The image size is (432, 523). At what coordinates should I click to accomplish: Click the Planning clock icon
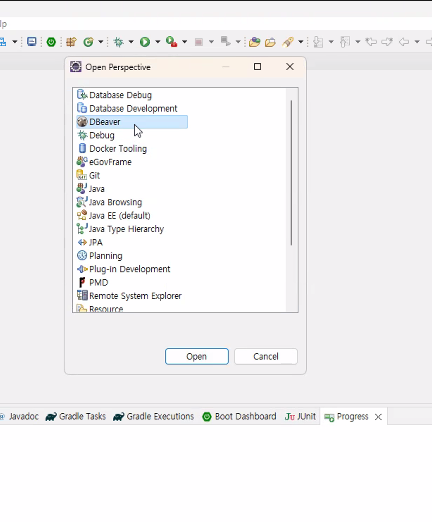(x=82, y=255)
